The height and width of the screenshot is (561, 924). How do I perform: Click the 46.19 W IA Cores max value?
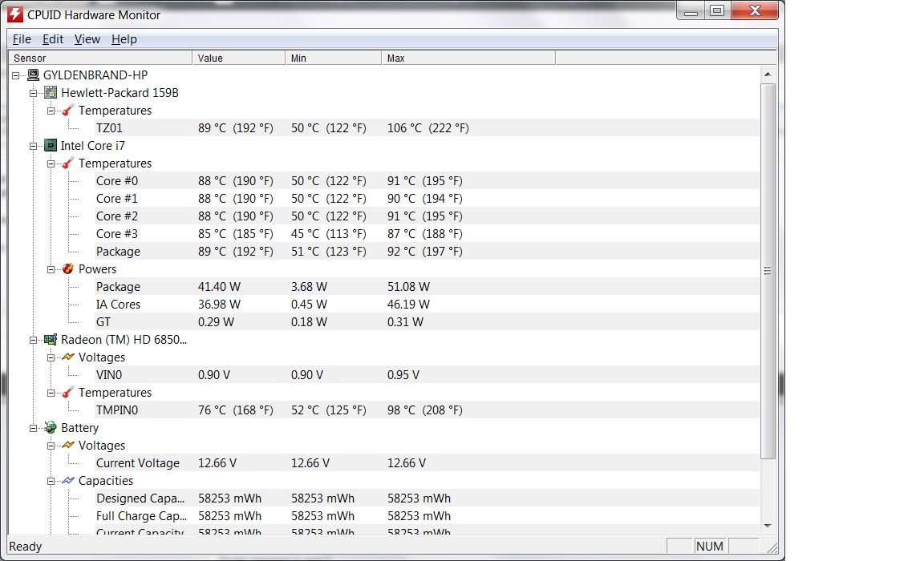tap(408, 305)
